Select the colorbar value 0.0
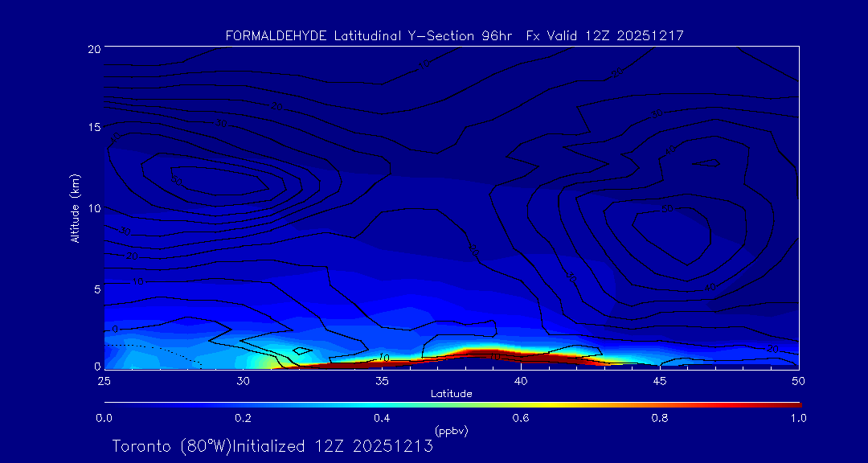The height and width of the screenshot is (463, 868). (x=104, y=418)
